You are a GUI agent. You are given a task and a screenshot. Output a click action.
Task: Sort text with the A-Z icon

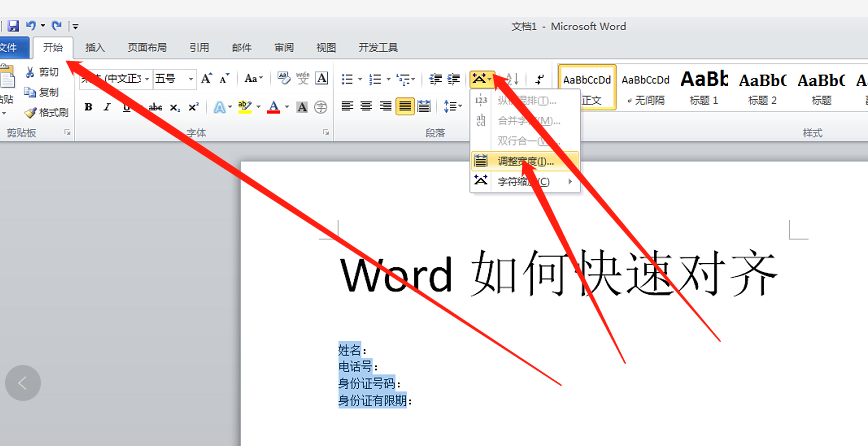click(512, 79)
